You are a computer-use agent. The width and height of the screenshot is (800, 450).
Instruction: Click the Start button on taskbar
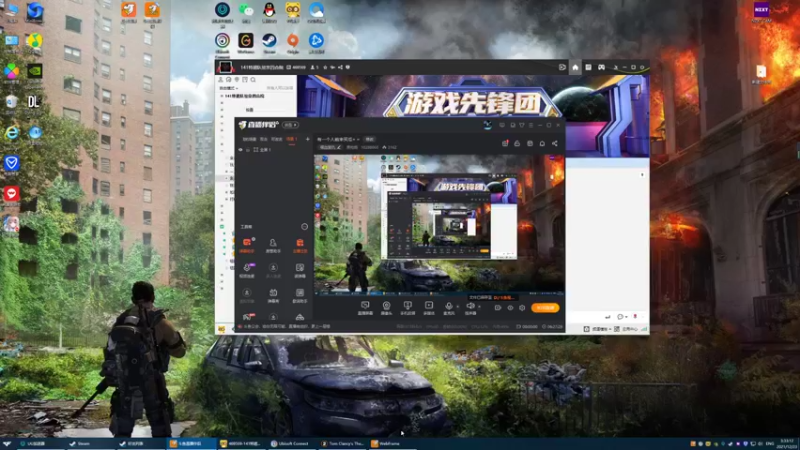click(x=7, y=444)
